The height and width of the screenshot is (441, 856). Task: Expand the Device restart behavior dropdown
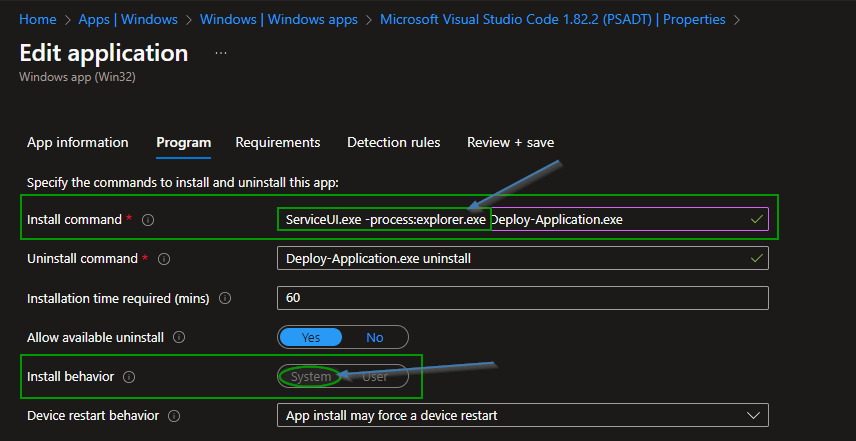pos(522,415)
